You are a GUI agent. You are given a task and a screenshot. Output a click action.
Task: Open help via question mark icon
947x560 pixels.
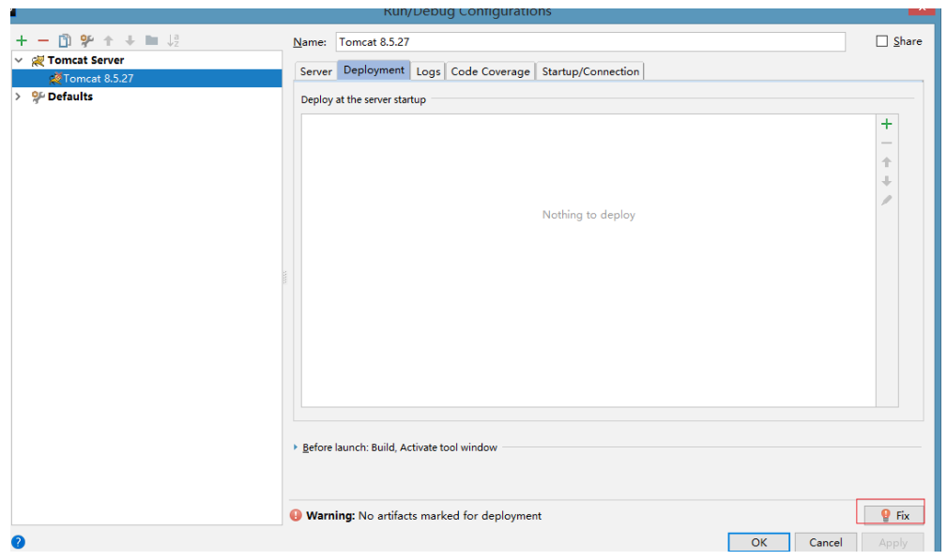tap(18, 542)
